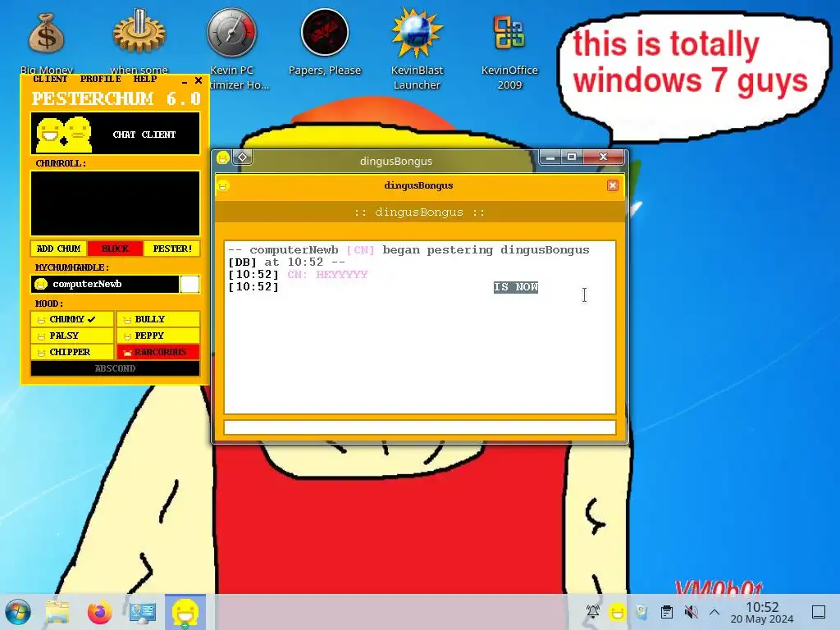This screenshot has height=630, width=840.
Task: Close the dingusBongus outer window
Action: (x=603, y=157)
